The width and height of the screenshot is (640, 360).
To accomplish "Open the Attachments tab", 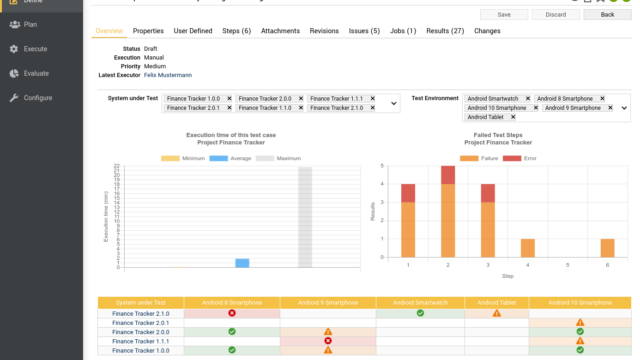I will point(280,31).
